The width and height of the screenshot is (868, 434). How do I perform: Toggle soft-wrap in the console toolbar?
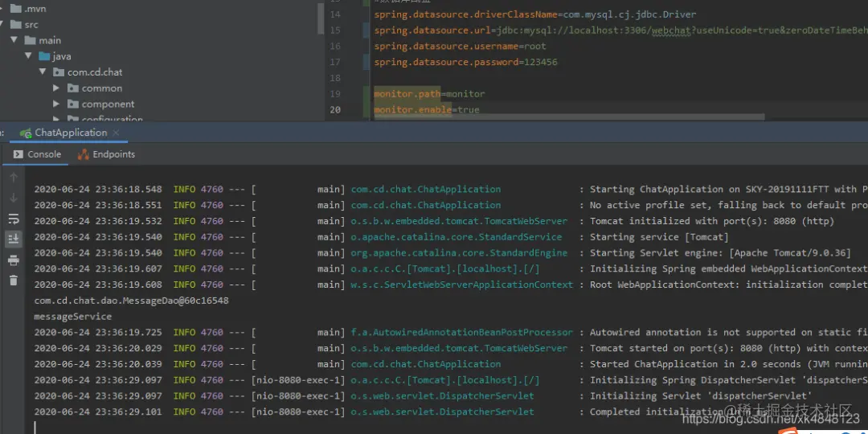14,219
